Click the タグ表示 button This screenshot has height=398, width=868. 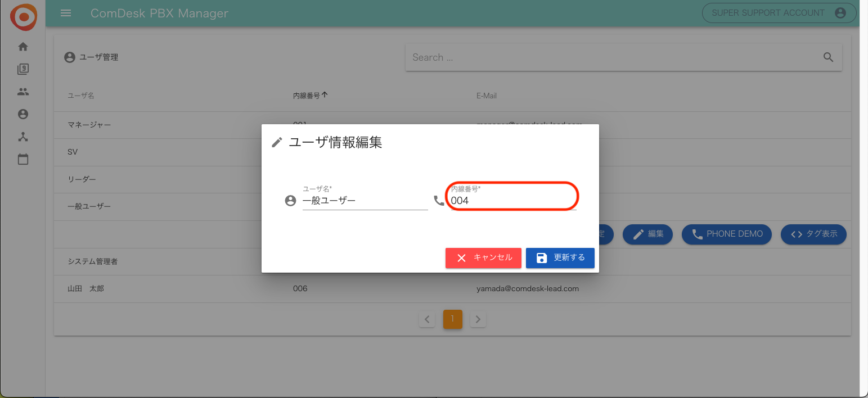[x=813, y=234]
